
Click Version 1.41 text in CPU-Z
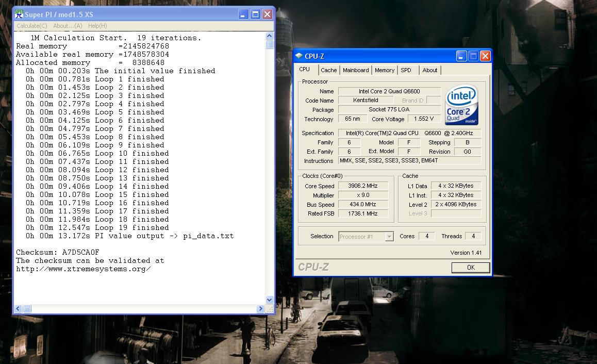[466, 253]
